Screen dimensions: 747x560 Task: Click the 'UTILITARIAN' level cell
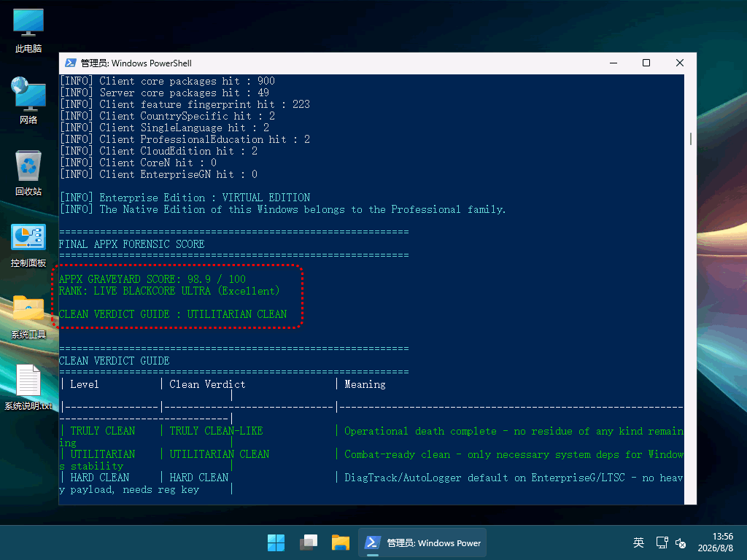103,454
